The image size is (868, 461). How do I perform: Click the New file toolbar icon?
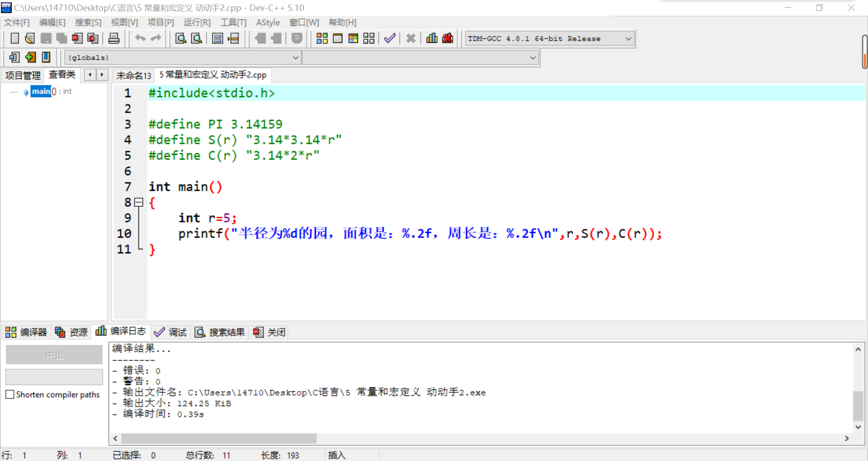click(14, 38)
